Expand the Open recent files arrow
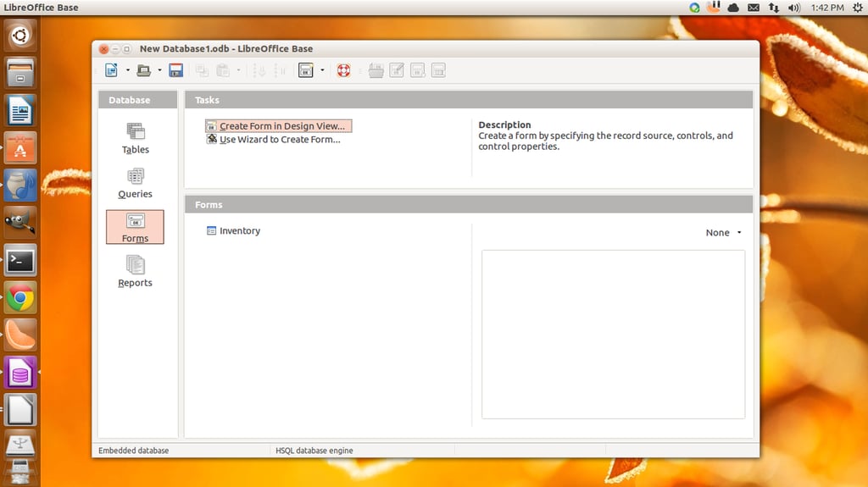 159,70
